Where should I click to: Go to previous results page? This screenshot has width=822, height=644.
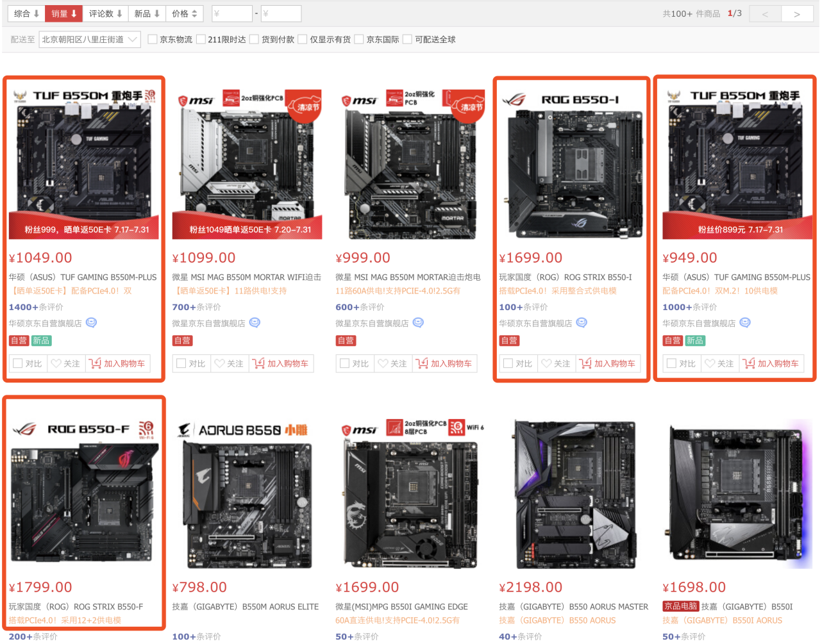[764, 13]
